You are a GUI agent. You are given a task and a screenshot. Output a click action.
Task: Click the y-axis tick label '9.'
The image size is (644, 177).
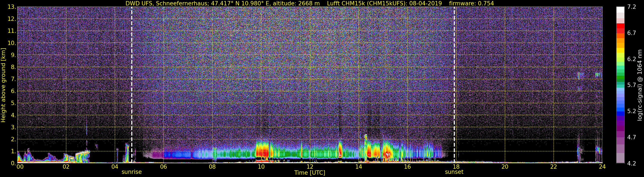(x=13, y=55)
